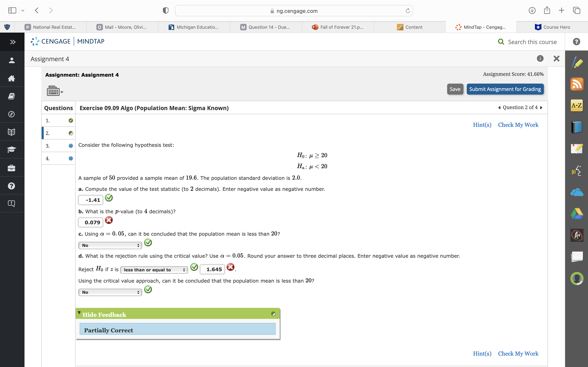
Task: Open the part c 'No' answer dropdown
Action: tap(110, 245)
